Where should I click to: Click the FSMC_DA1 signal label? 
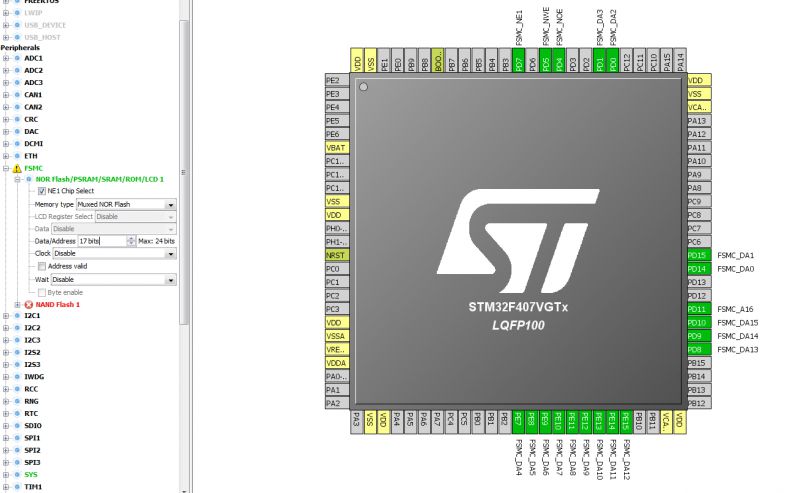coord(735,255)
